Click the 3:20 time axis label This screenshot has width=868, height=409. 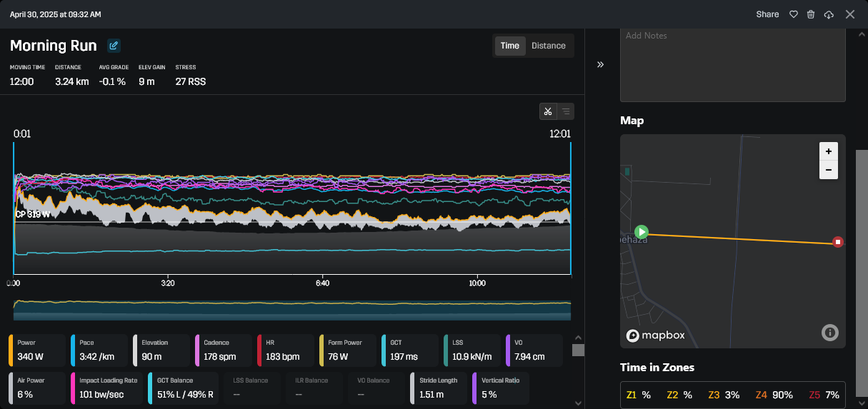click(x=168, y=283)
